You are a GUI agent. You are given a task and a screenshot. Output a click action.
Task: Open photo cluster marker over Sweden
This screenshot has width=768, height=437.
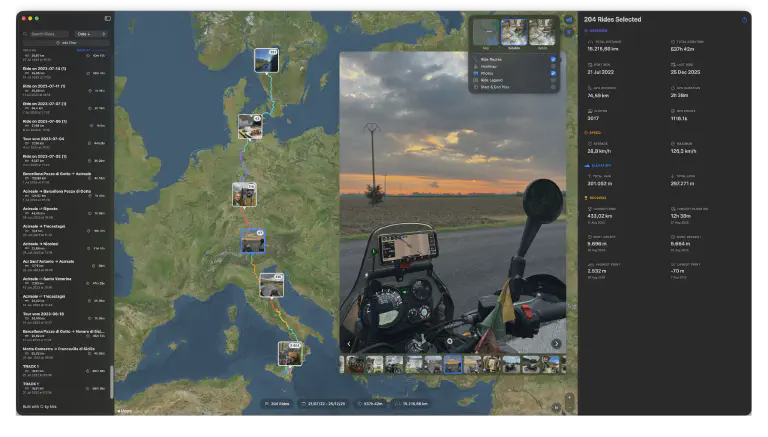(x=266, y=59)
